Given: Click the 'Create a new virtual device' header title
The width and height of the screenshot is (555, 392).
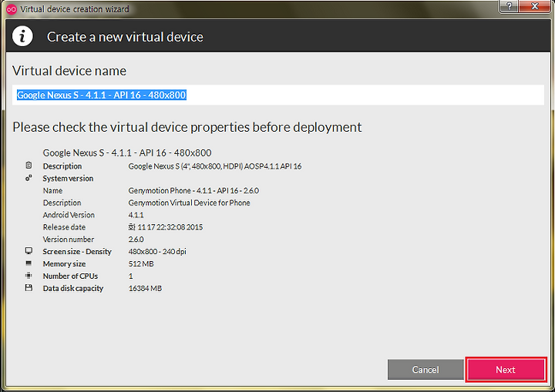Looking at the screenshot, I should (x=125, y=37).
